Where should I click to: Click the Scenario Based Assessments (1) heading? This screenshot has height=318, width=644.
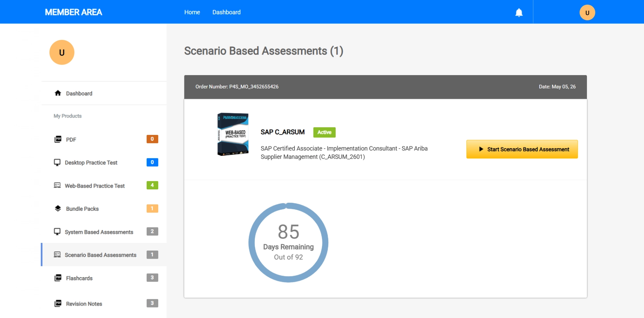click(264, 51)
